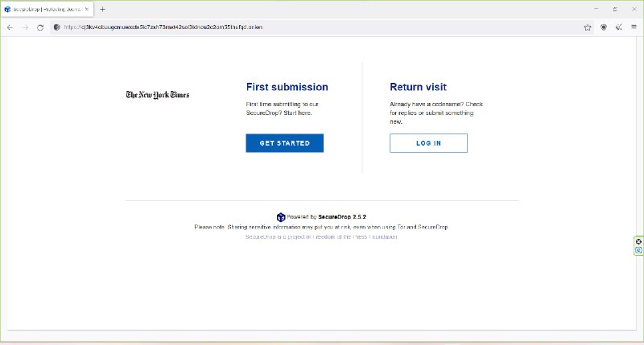Click the SecureDrop cube logo in footer
The width and height of the screenshot is (644, 345).
tap(281, 217)
